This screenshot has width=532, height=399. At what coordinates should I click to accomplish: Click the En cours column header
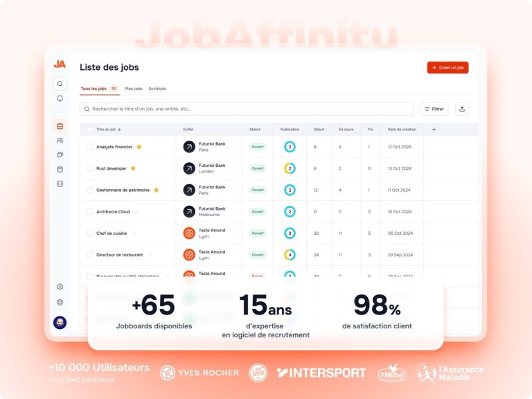click(x=346, y=130)
